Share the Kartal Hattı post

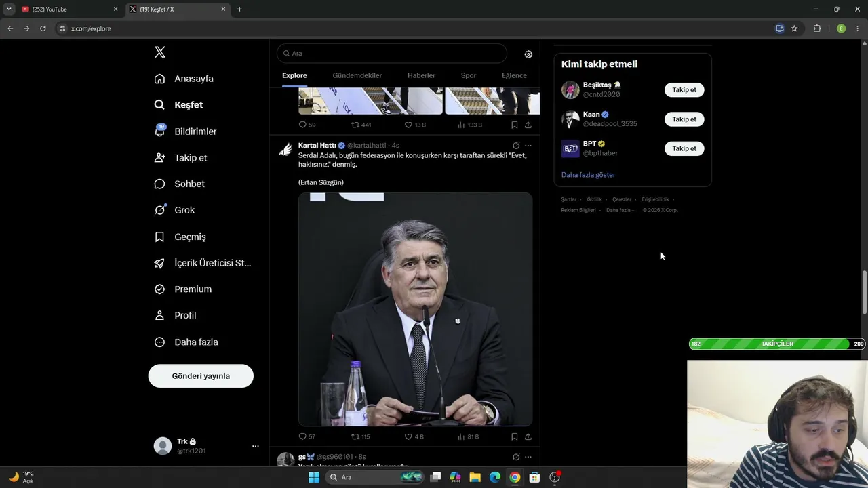point(528,436)
